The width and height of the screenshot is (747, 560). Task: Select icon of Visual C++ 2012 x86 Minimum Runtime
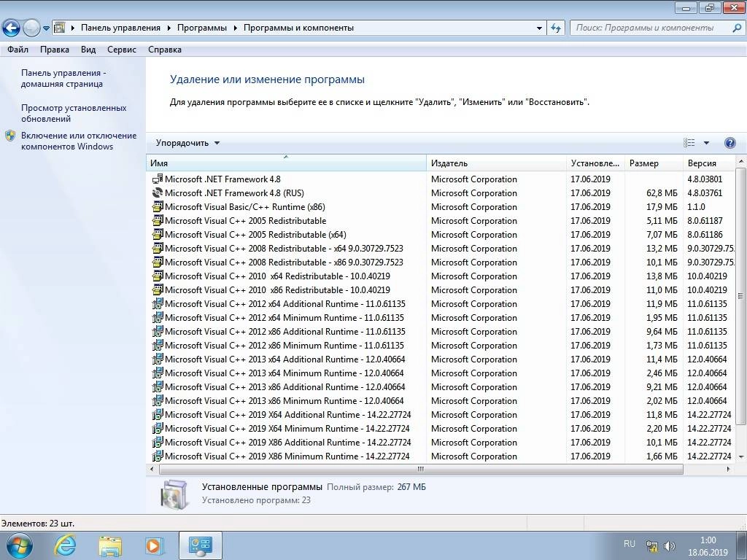[x=158, y=345]
